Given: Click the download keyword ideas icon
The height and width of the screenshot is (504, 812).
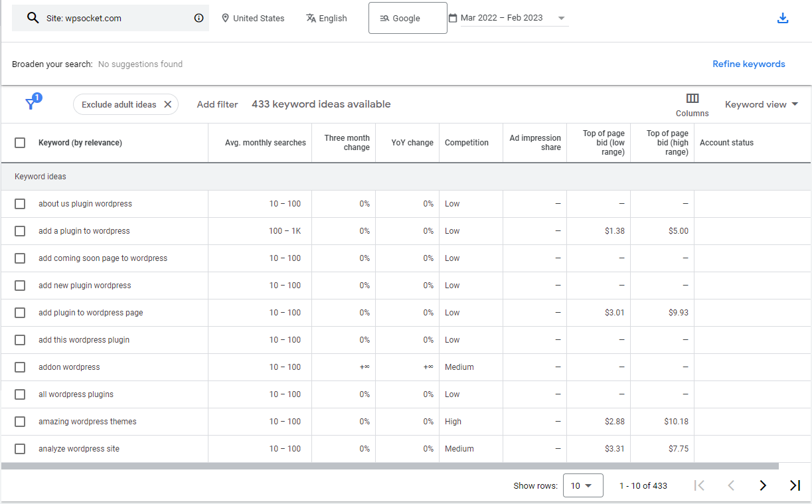Looking at the screenshot, I should tap(782, 19).
